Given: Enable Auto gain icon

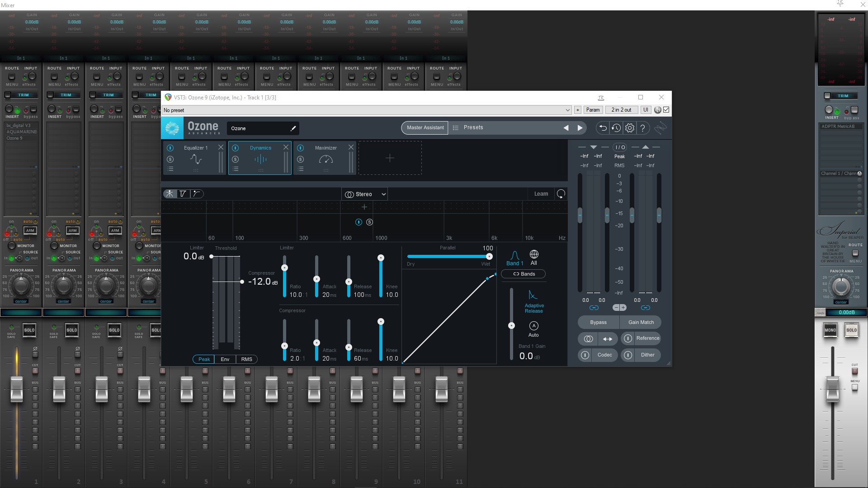Looking at the screenshot, I should pos(533,326).
